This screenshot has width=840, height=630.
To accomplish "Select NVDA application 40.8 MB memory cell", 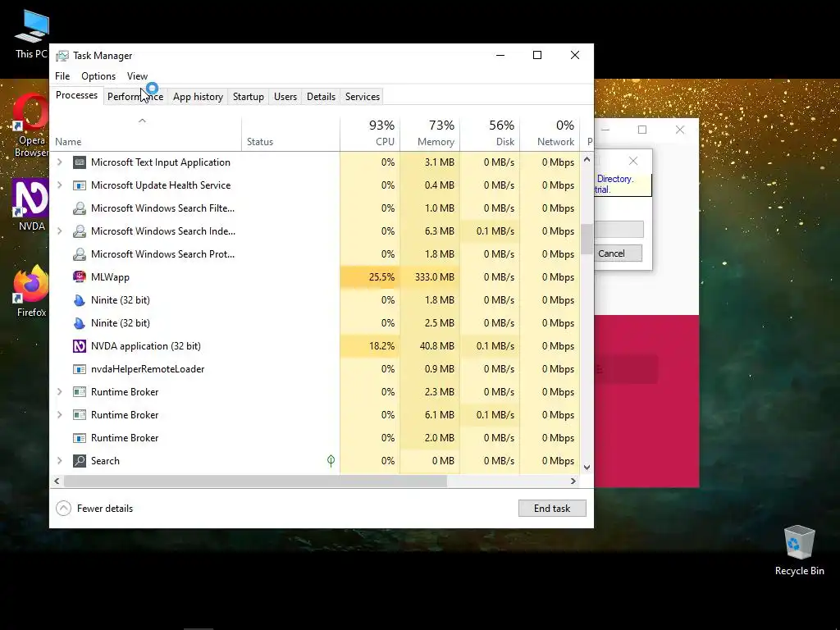I will tap(430, 346).
